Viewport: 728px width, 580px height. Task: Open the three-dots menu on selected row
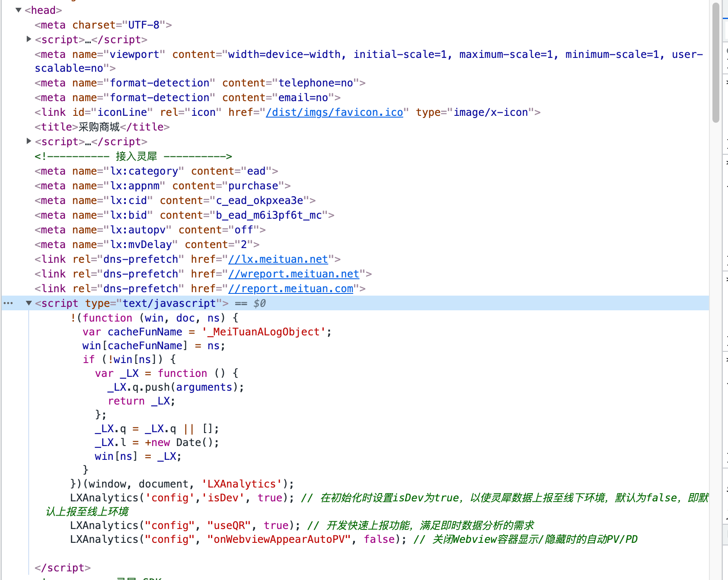coord(8,303)
